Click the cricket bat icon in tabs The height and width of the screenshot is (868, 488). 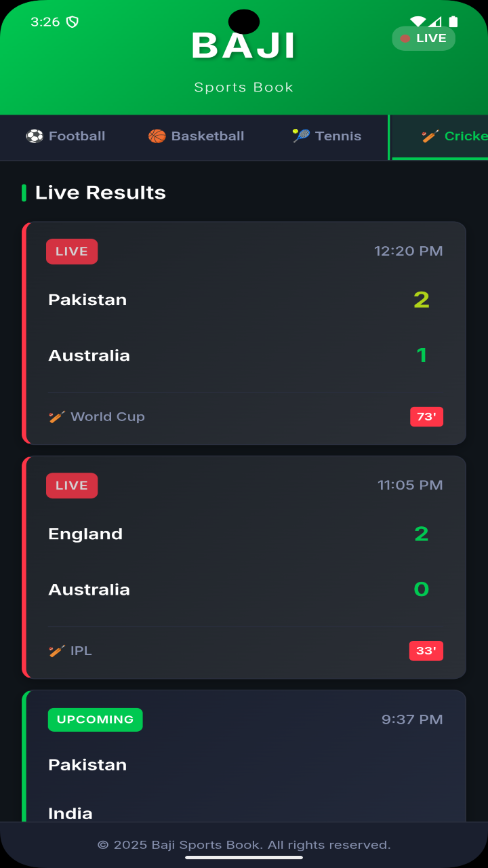430,136
